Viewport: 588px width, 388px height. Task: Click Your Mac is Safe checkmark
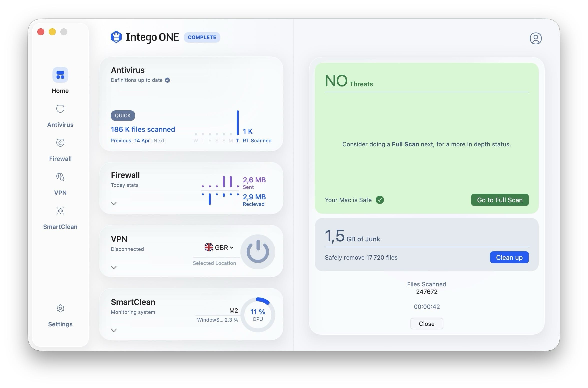(380, 200)
